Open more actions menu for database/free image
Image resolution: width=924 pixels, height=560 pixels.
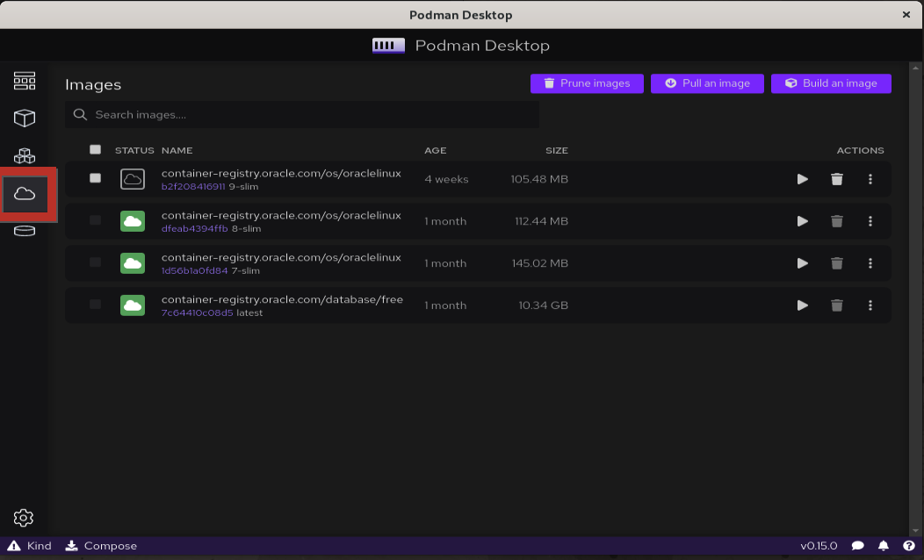(x=870, y=305)
